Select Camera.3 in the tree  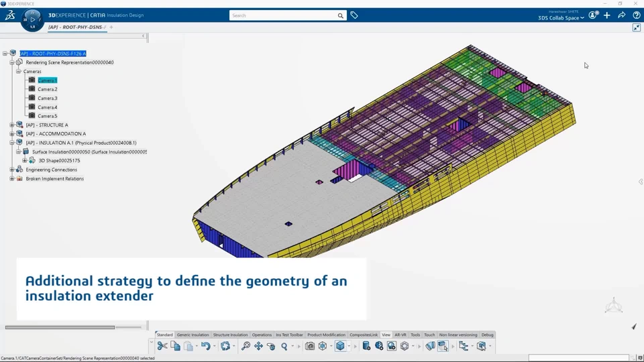[x=48, y=98]
